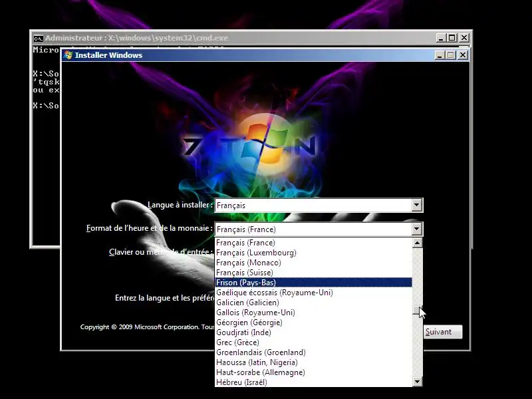Select Français (Suisse) entry
Screen dimensions: 532x399
[313, 273]
